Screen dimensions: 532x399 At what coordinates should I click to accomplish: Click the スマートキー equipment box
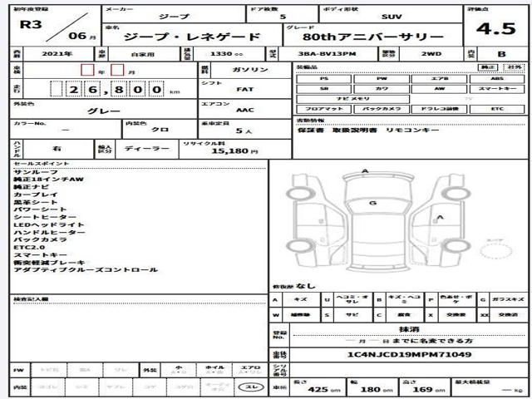(x=497, y=89)
